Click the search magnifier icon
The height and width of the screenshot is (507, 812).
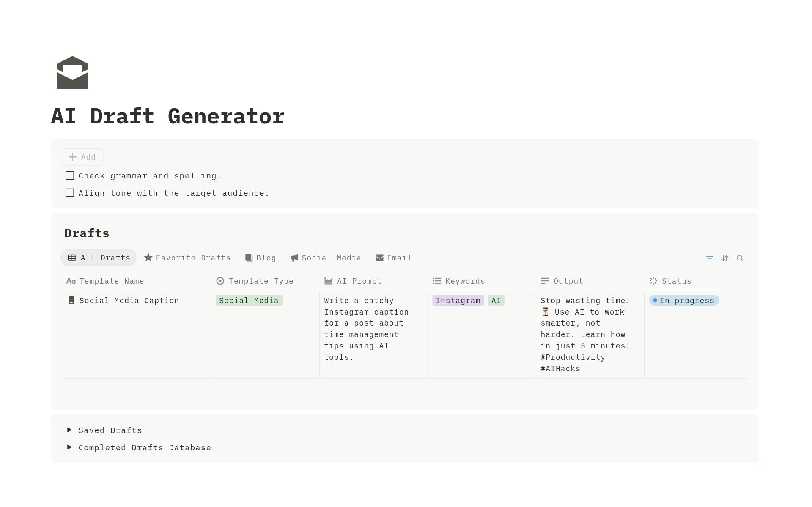pyautogui.click(x=740, y=258)
